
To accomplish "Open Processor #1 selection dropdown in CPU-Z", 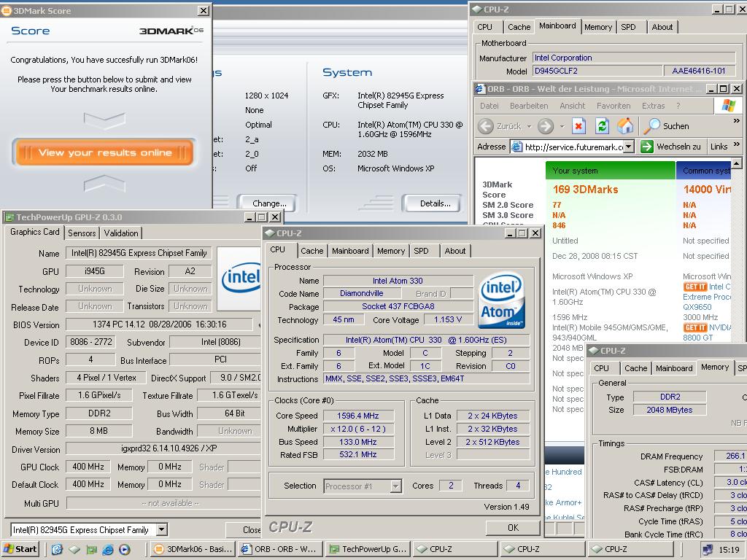I will pyautogui.click(x=395, y=486).
